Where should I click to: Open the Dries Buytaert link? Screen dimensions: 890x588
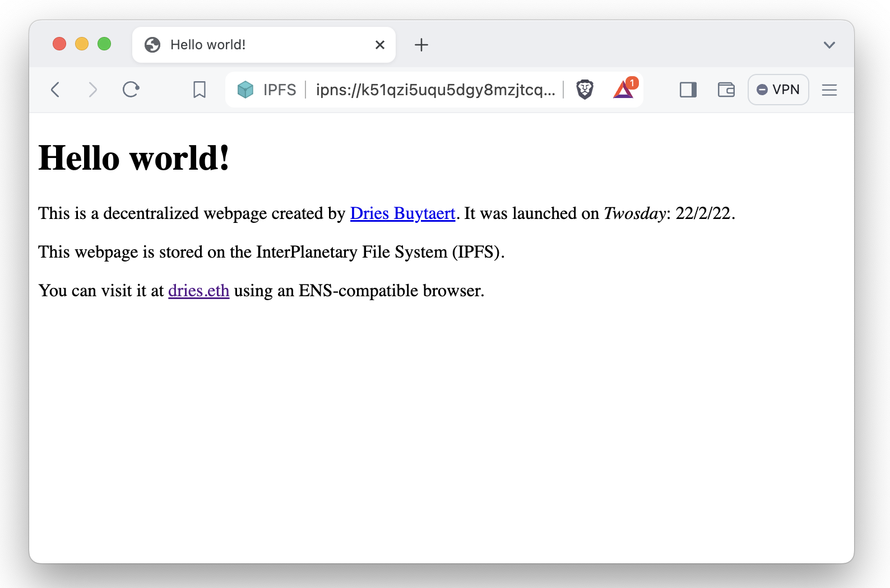402,213
